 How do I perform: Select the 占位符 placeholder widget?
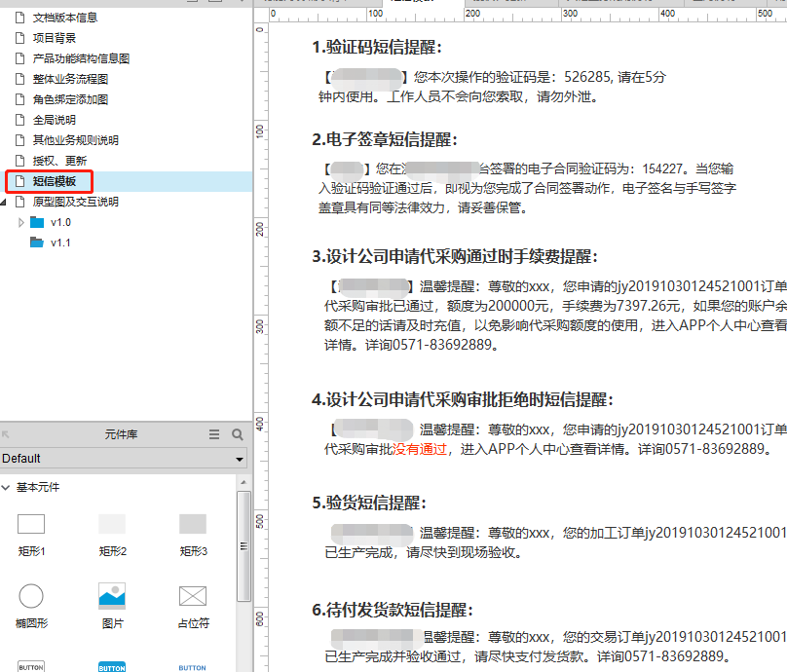[192, 596]
